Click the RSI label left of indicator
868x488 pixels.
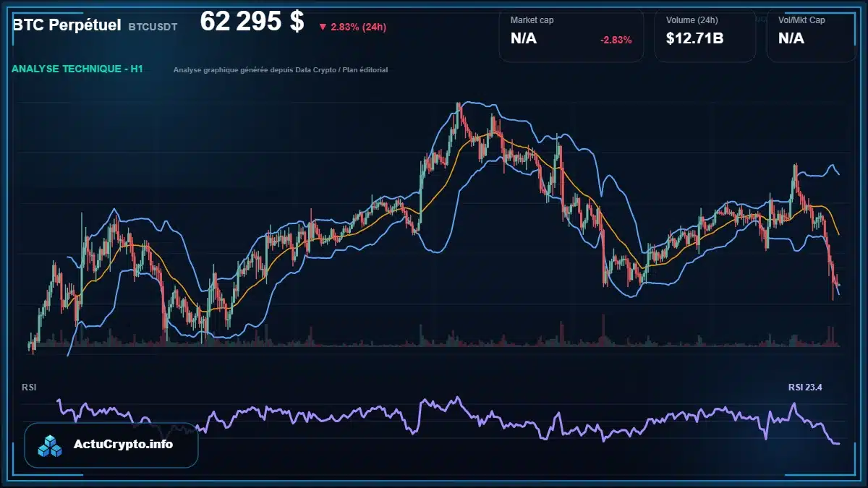click(x=29, y=388)
